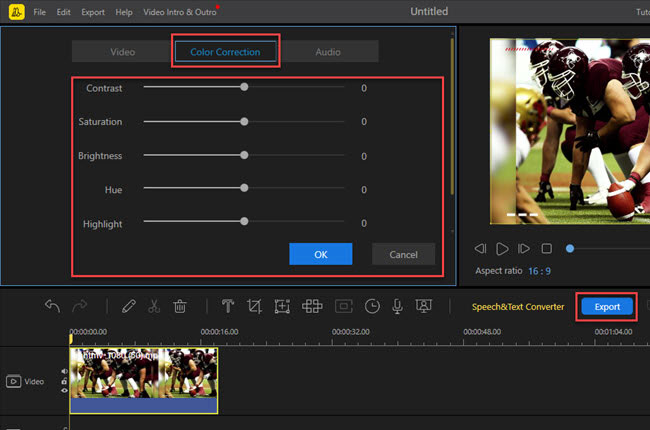Lock the Video track
Viewport: 650px width, 430px height.
click(64, 381)
